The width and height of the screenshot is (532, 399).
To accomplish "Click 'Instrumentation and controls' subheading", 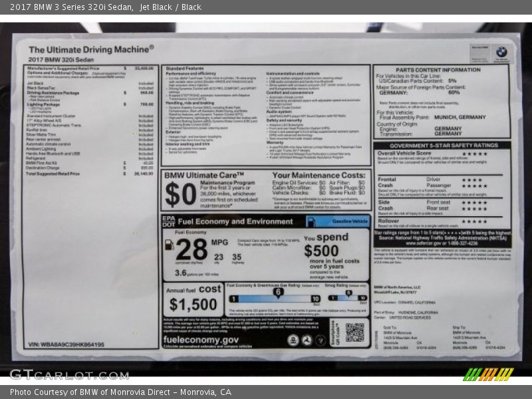I will [x=293, y=73].
